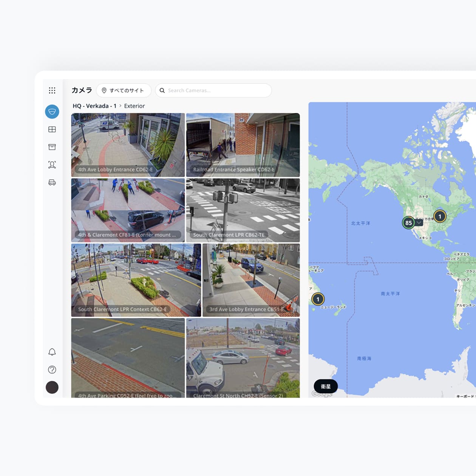Open 4th Ave Parking CD52-E feed
The height and width of the screenshot is (476, 476).
point(128,358)
